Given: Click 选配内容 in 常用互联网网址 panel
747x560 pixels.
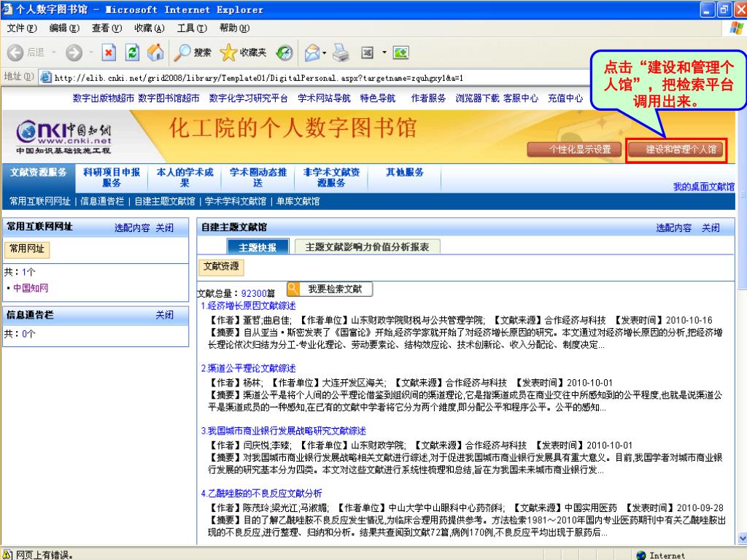Looking at the screenshot, I should [x=132, y=228].
